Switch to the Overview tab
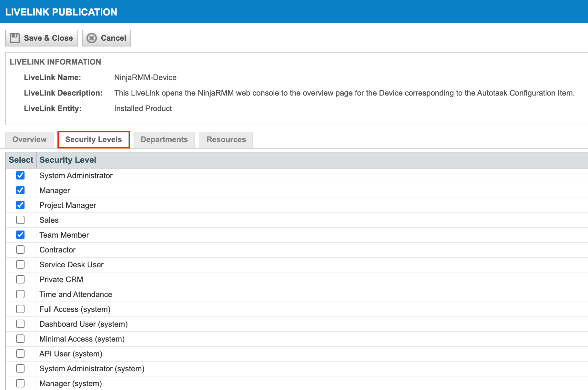The width and height of the screenshot is (588, 390). coord(29,139)
